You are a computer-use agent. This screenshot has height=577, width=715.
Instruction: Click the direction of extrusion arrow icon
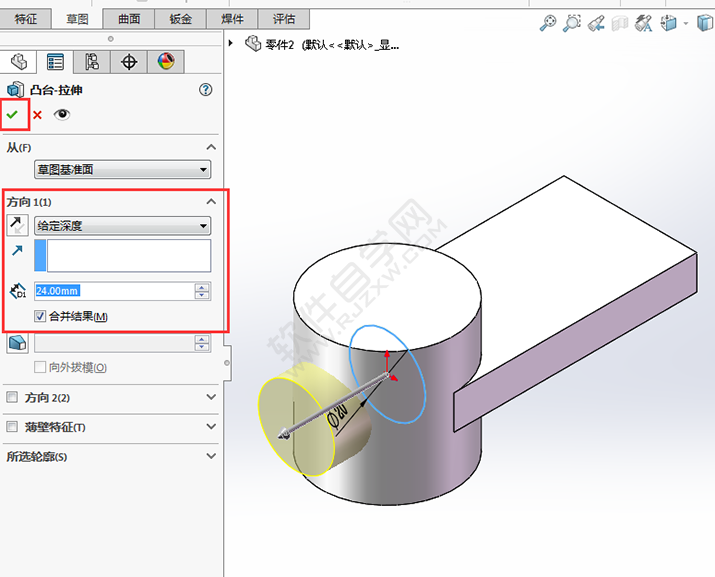click(x=17, y=250)
